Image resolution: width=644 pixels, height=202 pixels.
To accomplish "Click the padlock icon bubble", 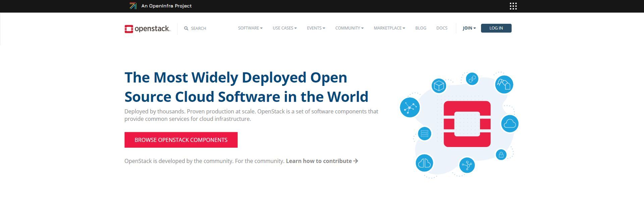I will click(501, 155).
